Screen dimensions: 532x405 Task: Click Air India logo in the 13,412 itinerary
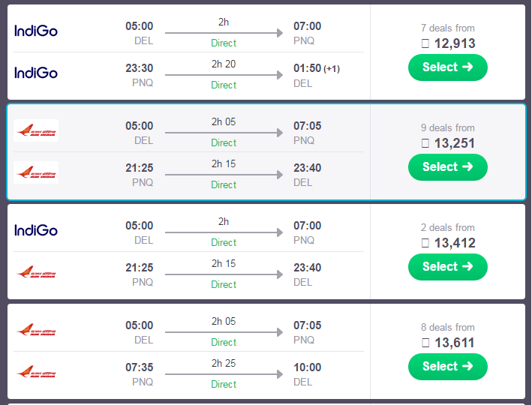tap(36, 272)
